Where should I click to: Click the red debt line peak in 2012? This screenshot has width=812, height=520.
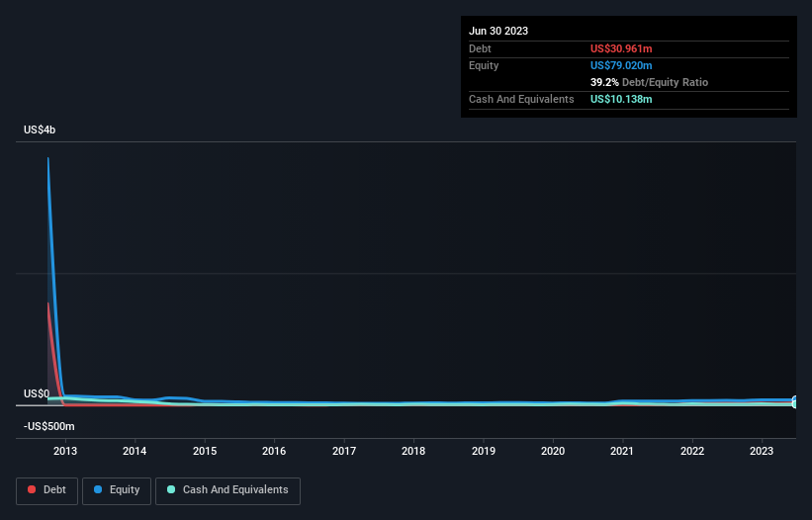click(48, 303)
